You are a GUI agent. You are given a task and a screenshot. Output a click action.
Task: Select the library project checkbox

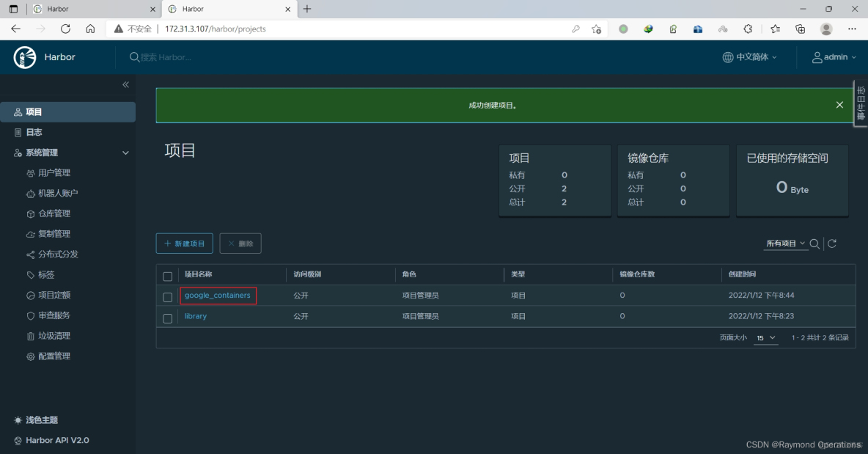click(x=168, y=318)
